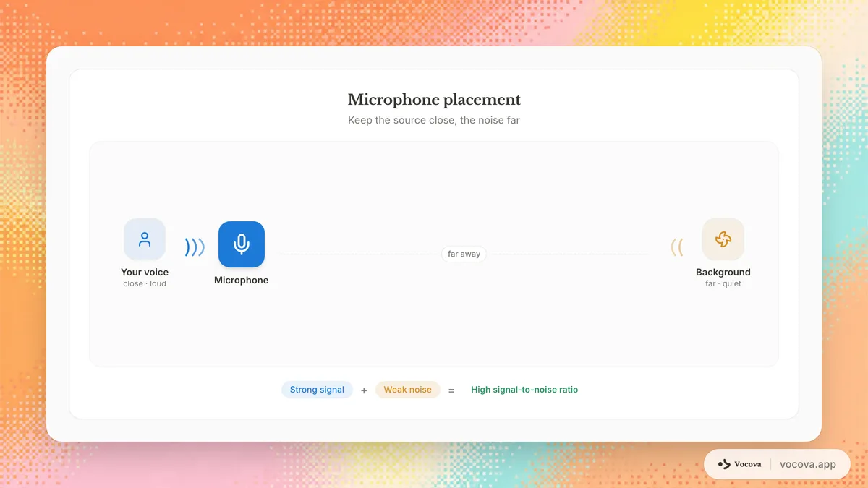Click the 'Microphone' label under the icon
This screenshot has width=868, height=488.
pyautogui.click(x=242, y=281)
